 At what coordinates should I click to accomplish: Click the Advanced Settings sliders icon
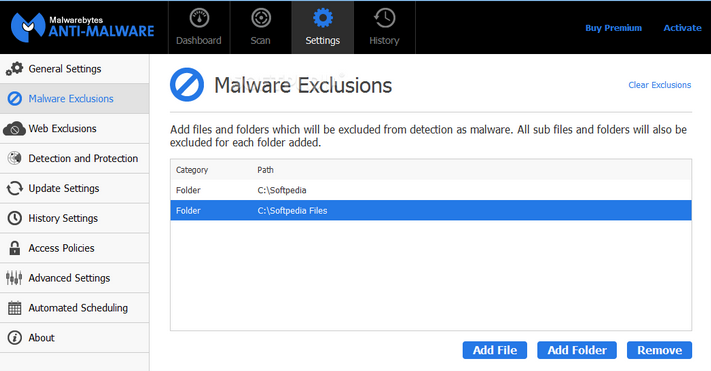click(14, 278)
